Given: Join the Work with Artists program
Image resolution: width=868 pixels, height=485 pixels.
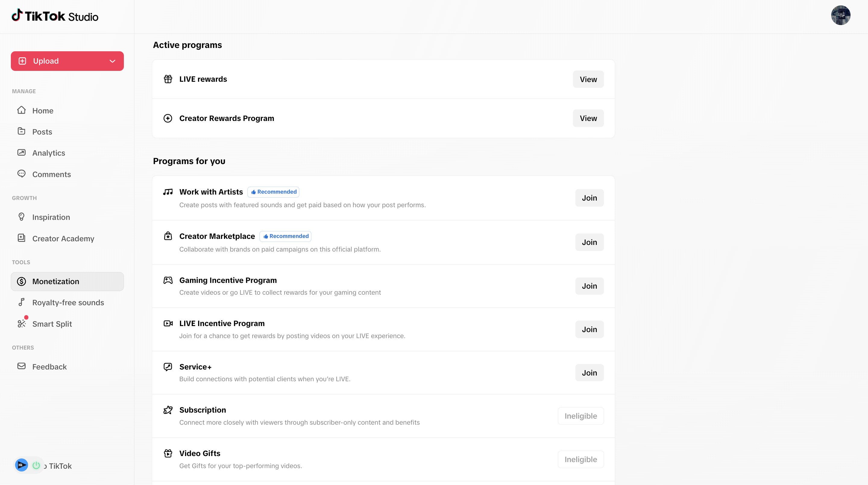Looking at the screenshot, I should [x=589, y=198].
